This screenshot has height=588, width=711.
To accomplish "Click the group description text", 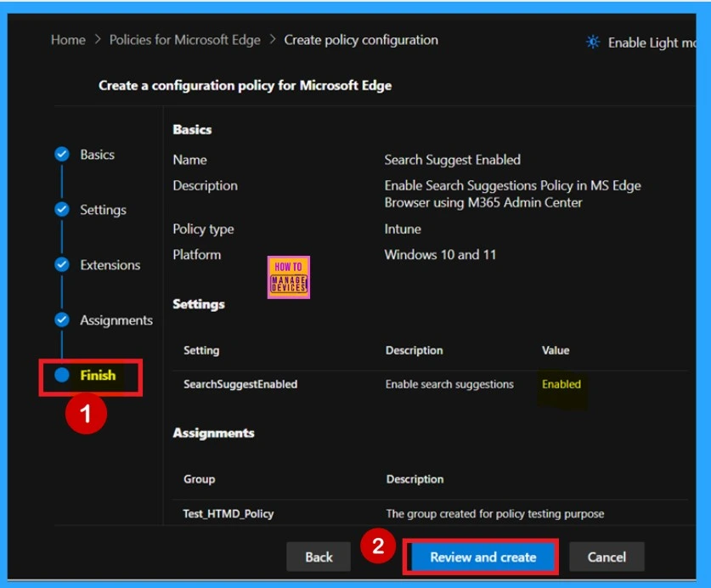I will [495, 513].
